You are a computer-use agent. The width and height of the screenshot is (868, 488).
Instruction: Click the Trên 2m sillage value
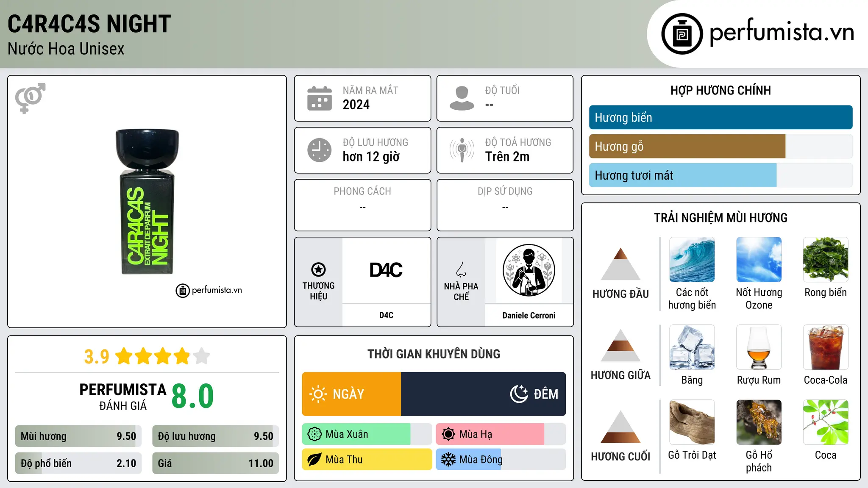(x=507, y=157)
